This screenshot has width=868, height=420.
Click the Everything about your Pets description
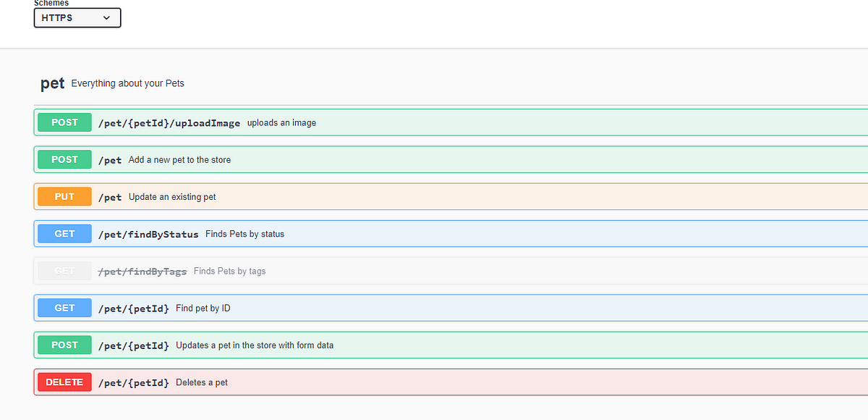pos(127,83)
